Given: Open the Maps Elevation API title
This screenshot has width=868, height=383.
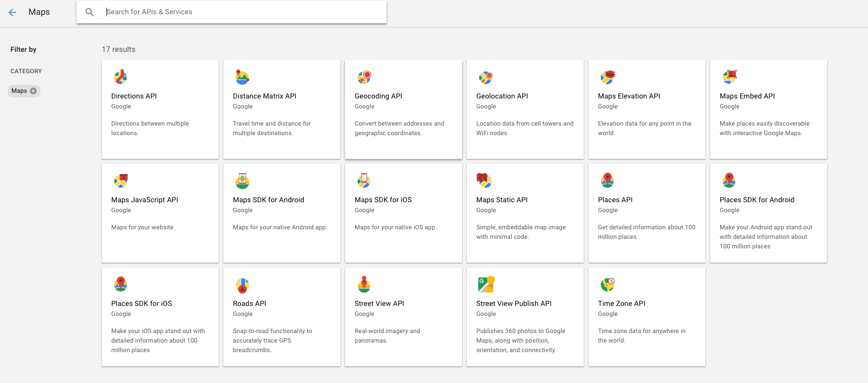Looking at the screenshot, I should (629, 96).
